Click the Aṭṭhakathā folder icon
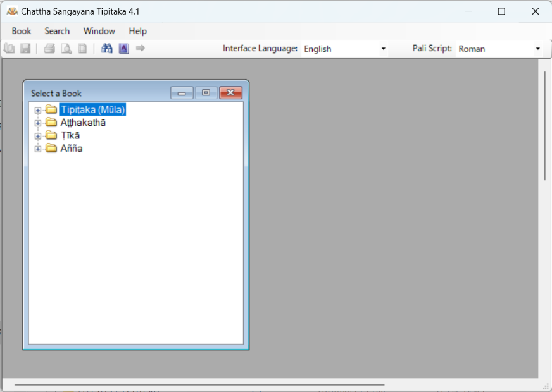This screenshot has height=392, width=552. click(51, 123)
